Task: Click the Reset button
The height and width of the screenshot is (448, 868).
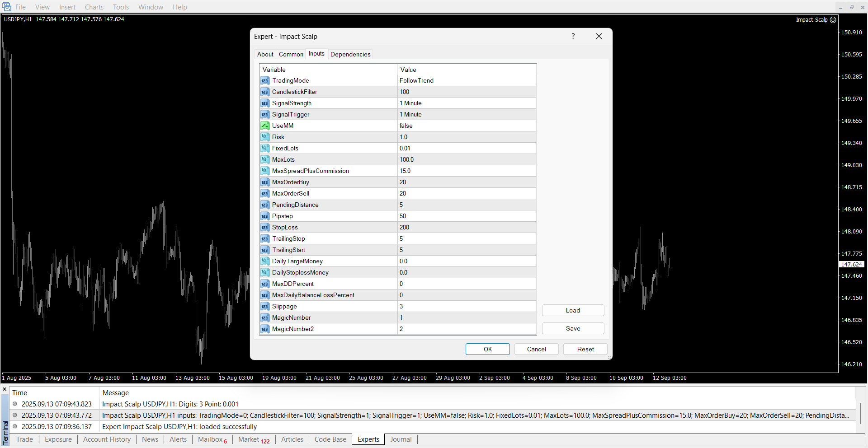Action: click(585, 349)
